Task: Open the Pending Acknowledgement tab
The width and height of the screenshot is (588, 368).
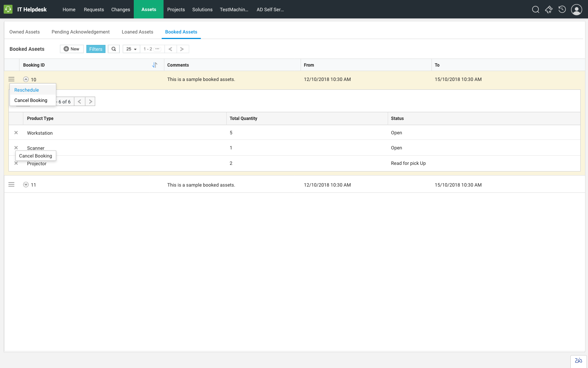Action: tap(80, 32)
